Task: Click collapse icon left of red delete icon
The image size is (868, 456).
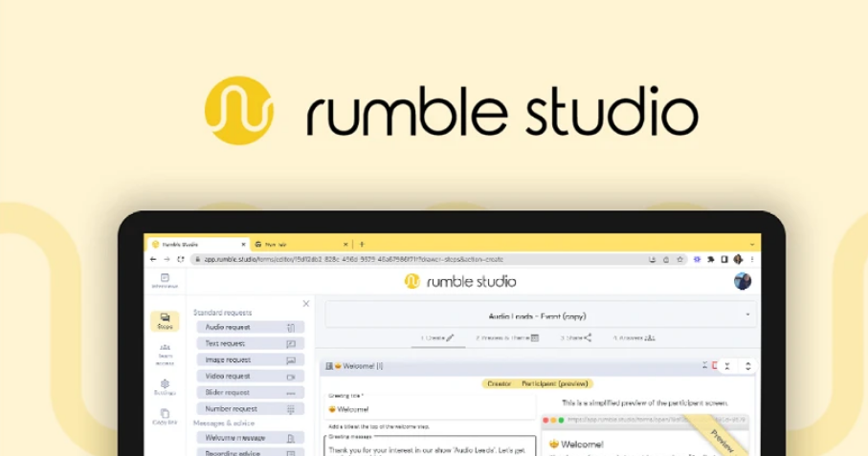Action: point(704,365)
